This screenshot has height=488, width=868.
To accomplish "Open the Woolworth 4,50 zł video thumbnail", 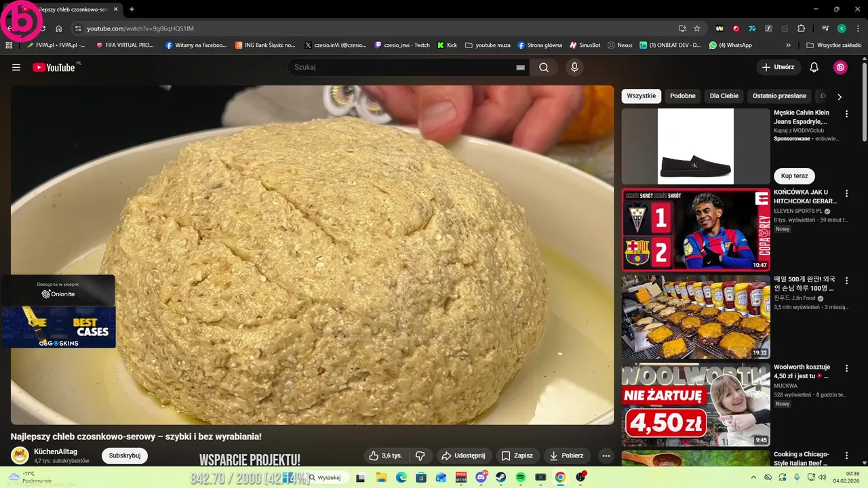I will 696,405.
